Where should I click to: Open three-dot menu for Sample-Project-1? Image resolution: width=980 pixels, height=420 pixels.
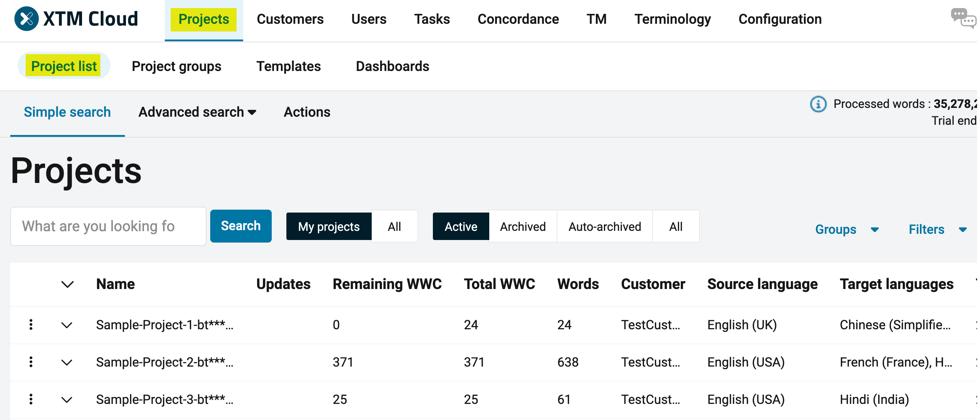(x=31, y=325)
